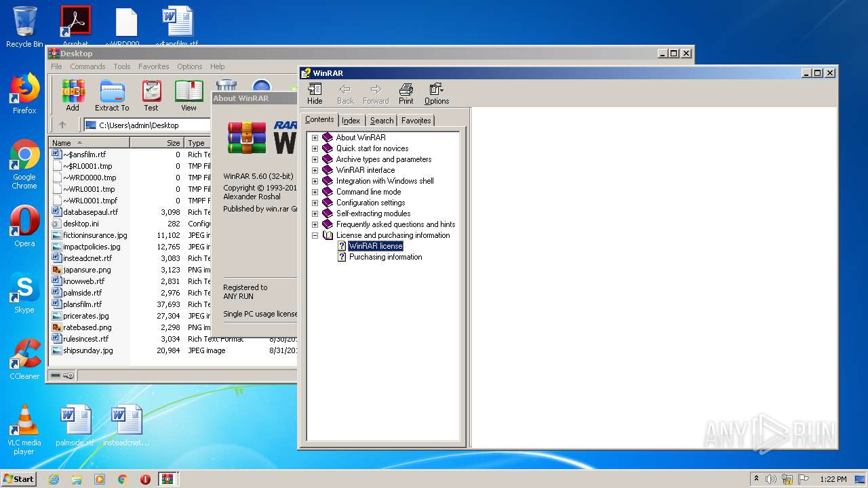This screenshot has height=488, width=868.
Task: Expand Archive types and parameters node
Action: point(315,159)
